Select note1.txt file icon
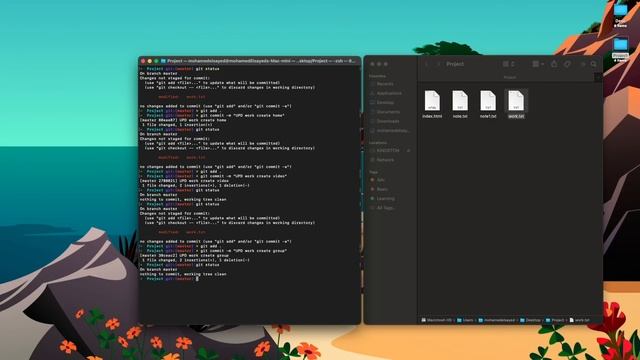This screenshot has width=640, height=360. pos(488,100)
